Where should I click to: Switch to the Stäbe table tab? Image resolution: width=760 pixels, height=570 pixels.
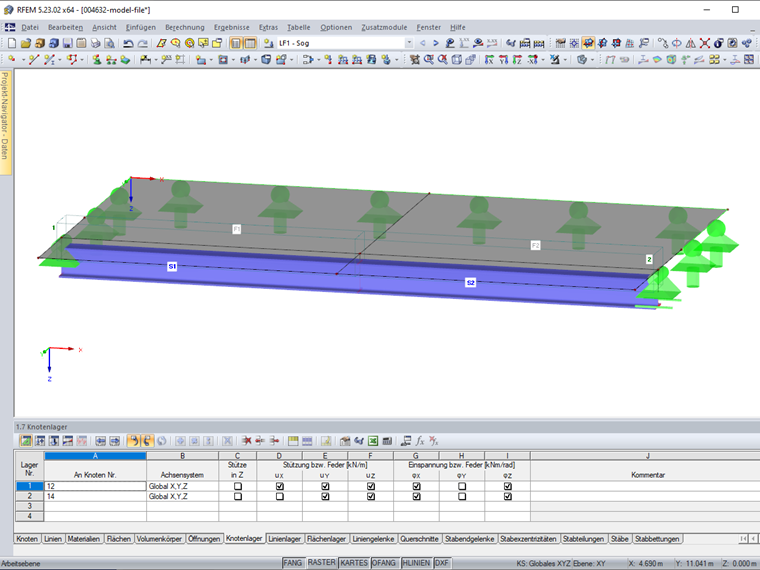619,538
